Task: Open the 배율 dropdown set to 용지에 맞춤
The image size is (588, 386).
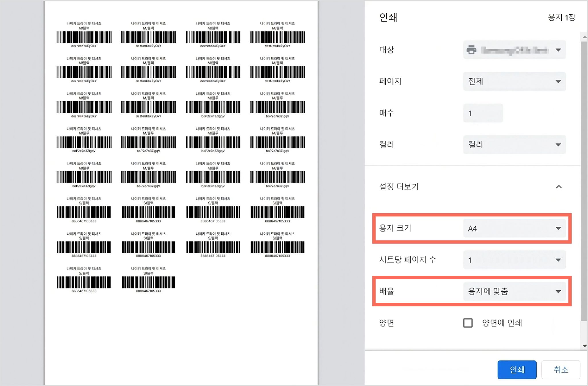Action: click(x=514, y=292)
